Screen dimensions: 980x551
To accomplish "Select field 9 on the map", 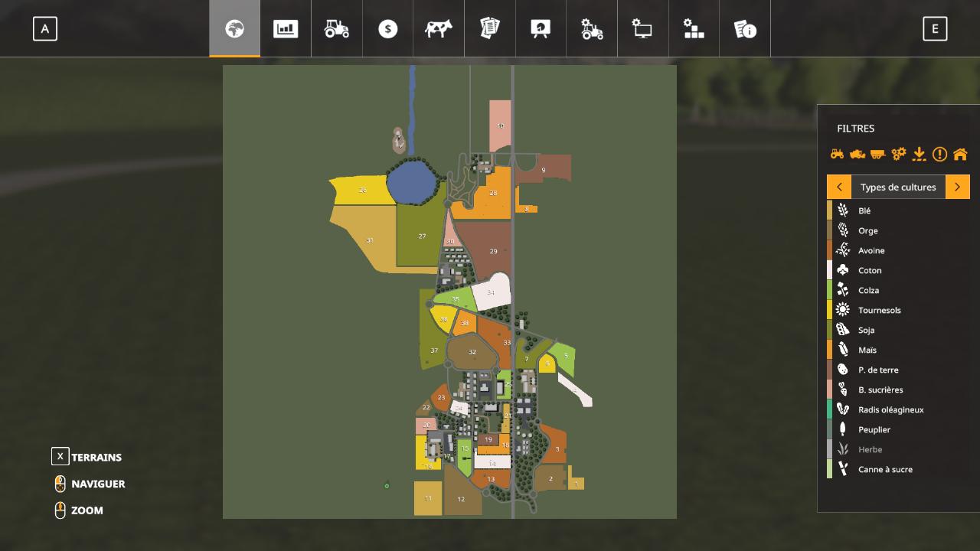I will (543, 170).
